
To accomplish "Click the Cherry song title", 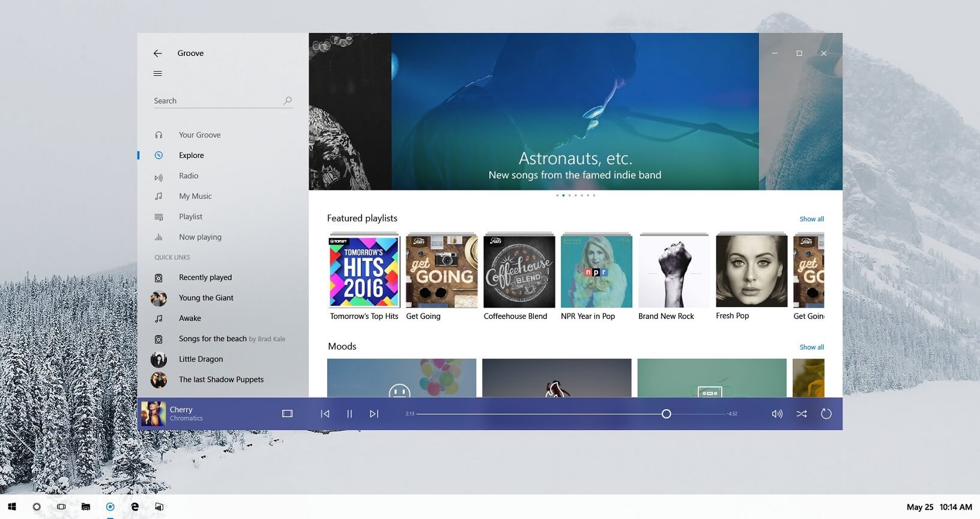I will (x=181, y=410).
